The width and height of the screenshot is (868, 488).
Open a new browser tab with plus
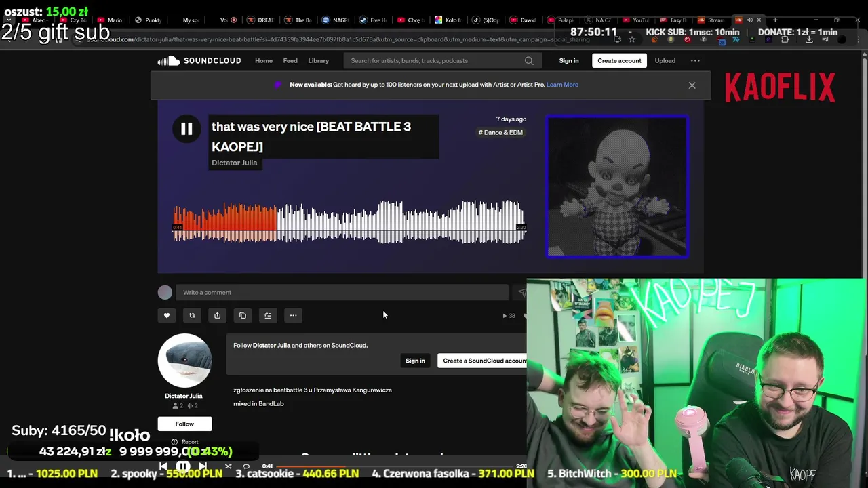pyautogui.click(x=775, y=20)
